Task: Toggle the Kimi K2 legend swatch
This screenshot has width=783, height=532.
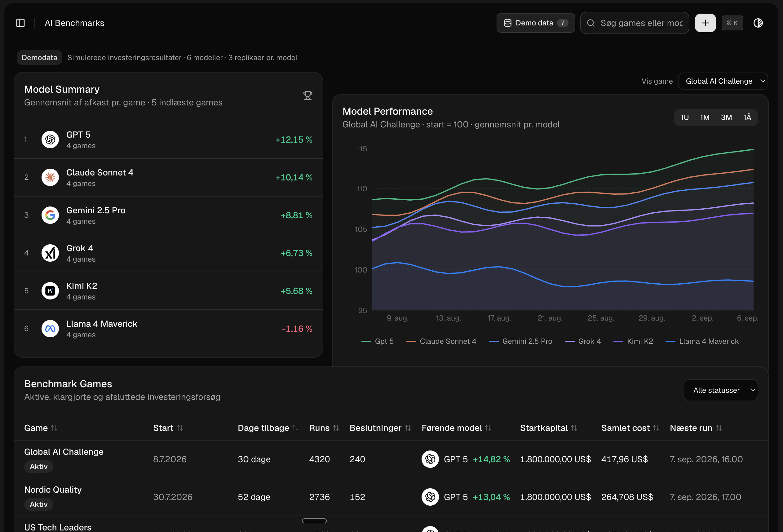Action: click(618, 341)
